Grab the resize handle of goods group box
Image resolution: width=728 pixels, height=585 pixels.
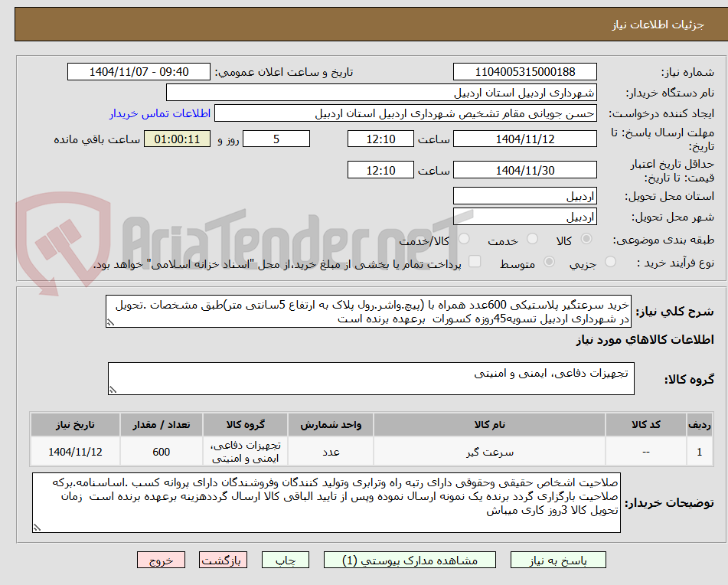[113, 390]
